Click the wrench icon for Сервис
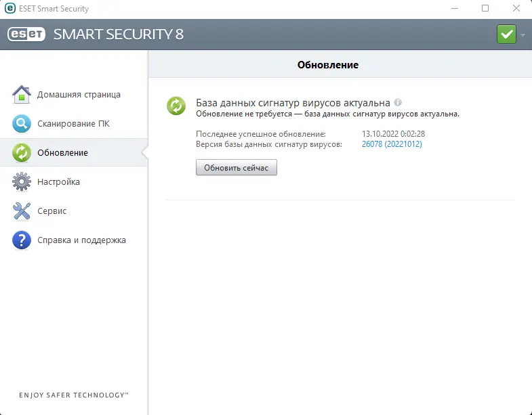532x415 pixels. coord(22,211)
